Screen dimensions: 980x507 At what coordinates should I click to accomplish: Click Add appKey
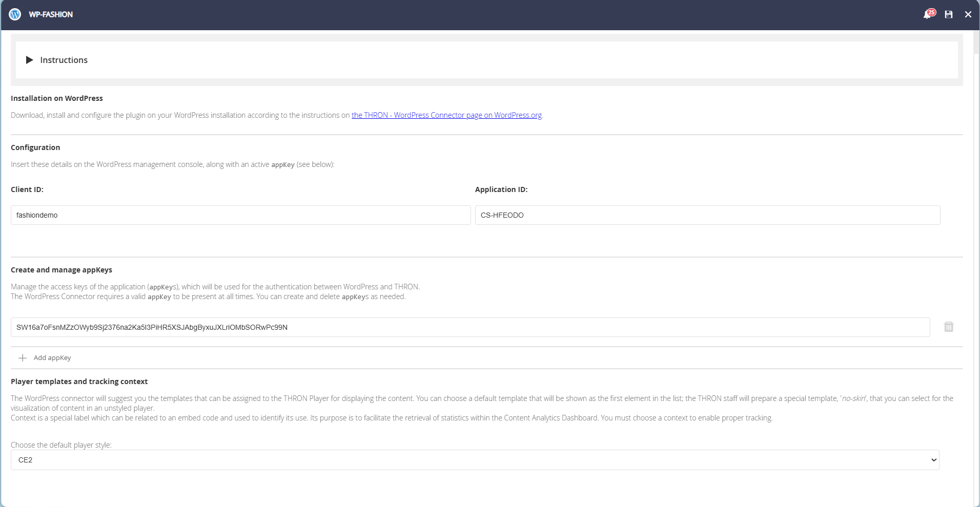coord(52,358)
